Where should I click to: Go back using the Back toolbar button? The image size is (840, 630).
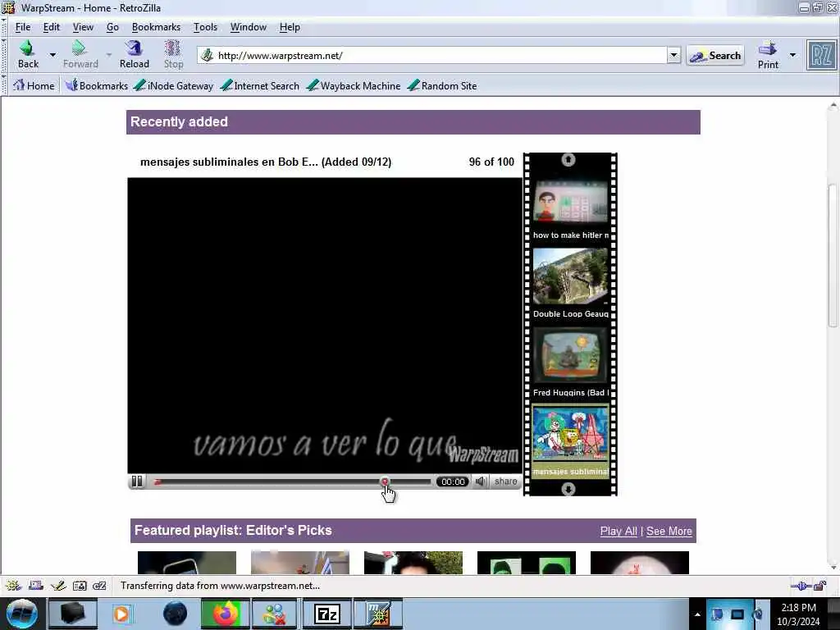click(x=28, y=55)
